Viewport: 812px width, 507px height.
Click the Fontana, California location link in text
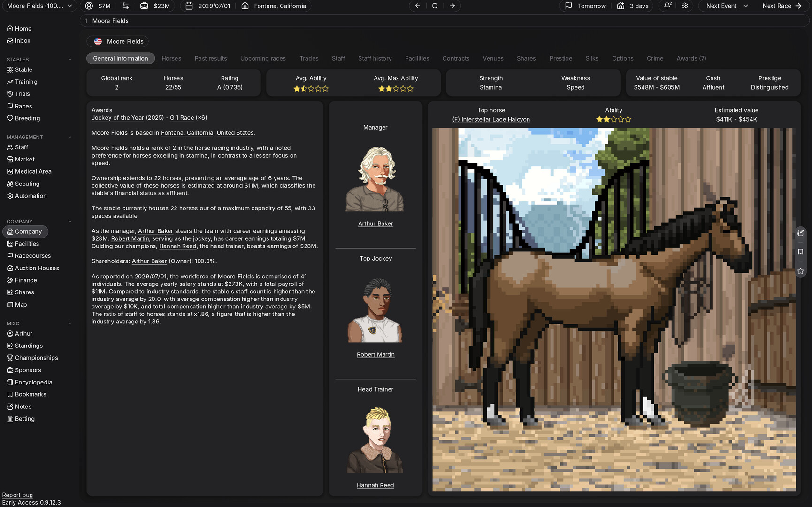[x=187, y=133]
